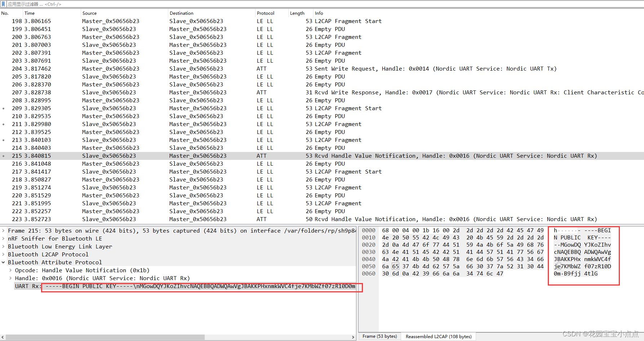Sort by the Protocol column header
This screenshot has width=644, height=341.
[266, 13]
